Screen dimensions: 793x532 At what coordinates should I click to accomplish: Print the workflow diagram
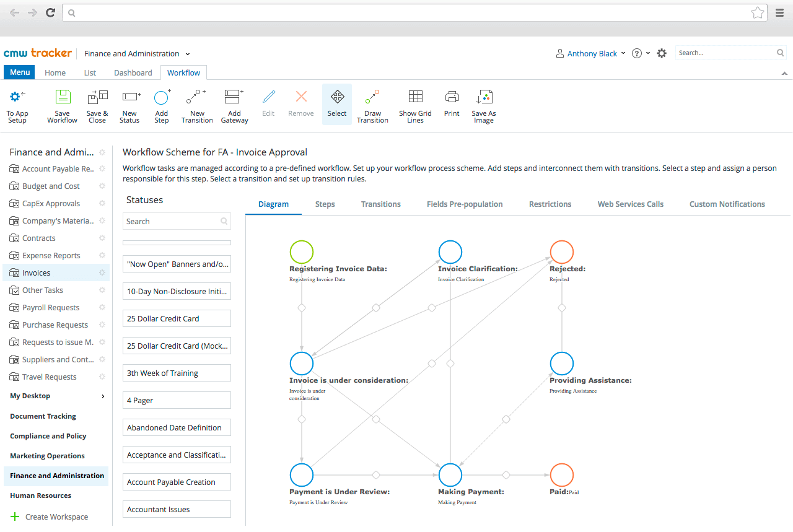point(451,105)
